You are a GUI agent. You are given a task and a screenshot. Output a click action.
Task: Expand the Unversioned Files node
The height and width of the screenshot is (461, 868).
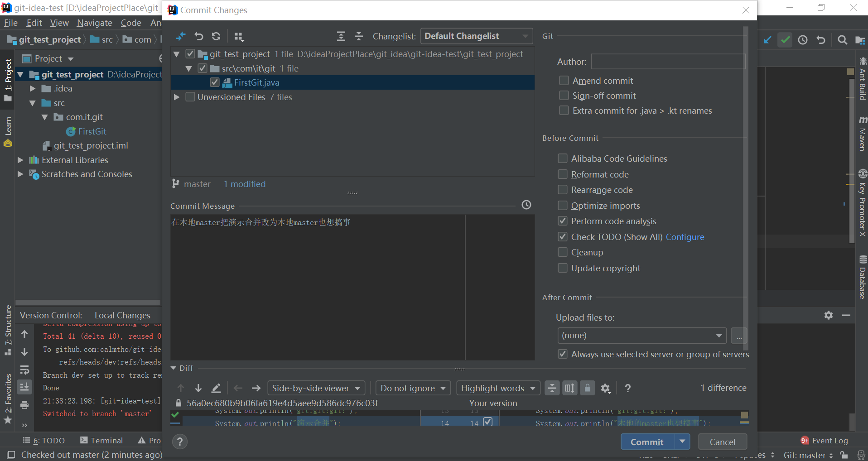[x=177, y=97]
